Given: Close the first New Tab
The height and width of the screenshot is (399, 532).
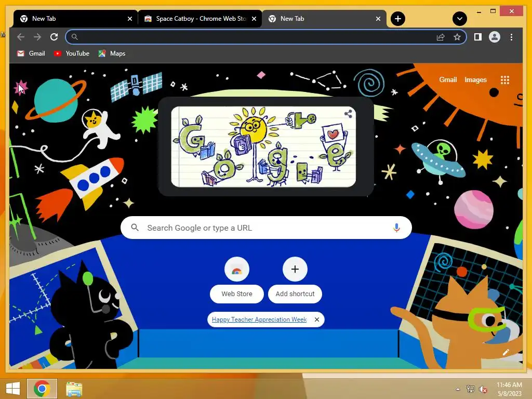Looking at the screenshot, I should 129,19.
